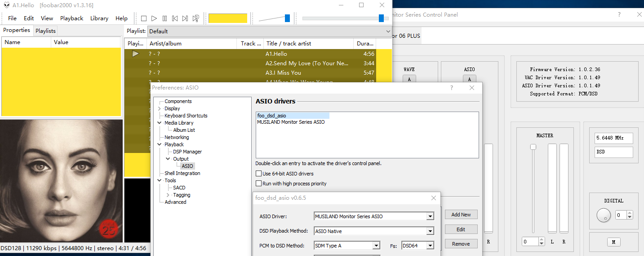Viewport: 644px width, 256px height.
Task: Pause the current track
Action: click(x=164, y=18)
